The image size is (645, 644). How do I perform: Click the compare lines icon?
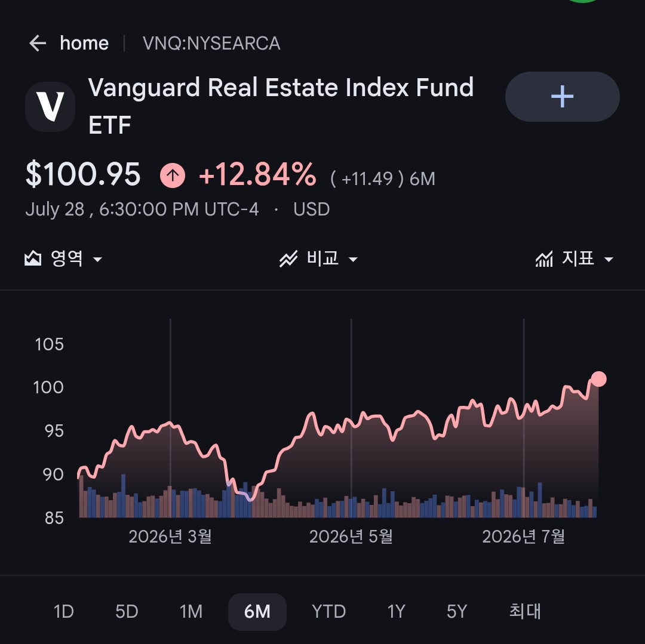(x=288, y=259)
